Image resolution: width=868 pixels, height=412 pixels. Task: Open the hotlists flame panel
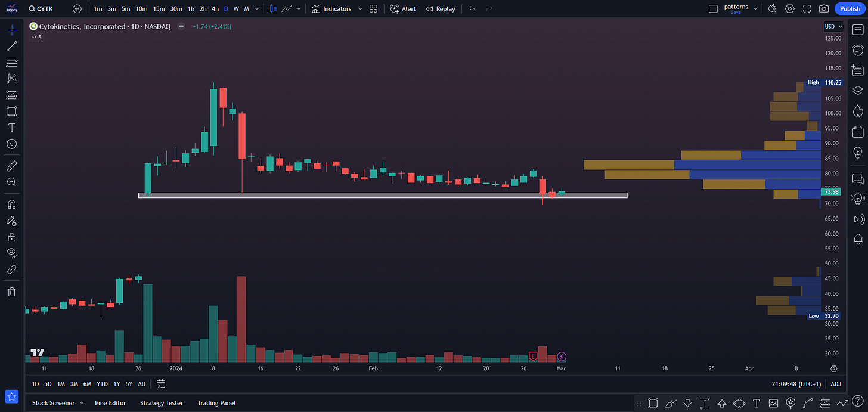click(x=858, y=111)
